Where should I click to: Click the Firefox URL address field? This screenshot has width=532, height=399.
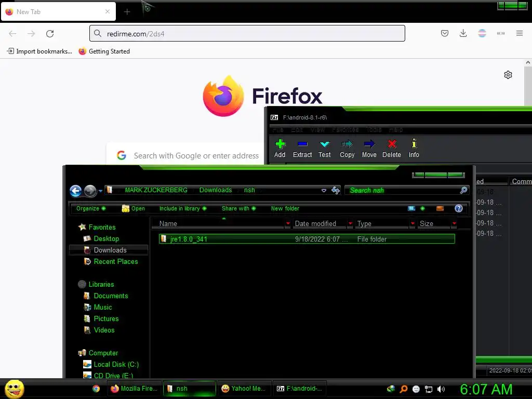tap(247, 34)
